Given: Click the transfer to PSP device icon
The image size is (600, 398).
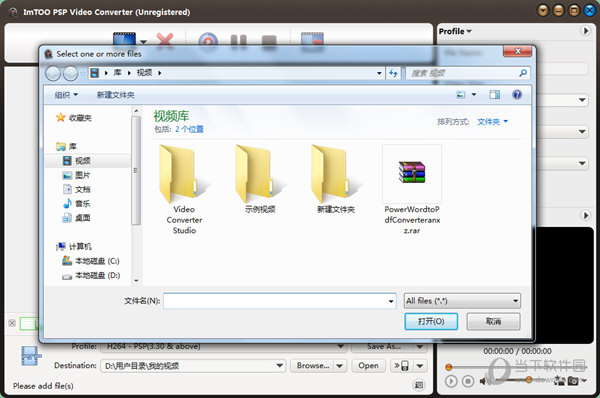Looking at the screenshot, I should (x=402, y=366).
